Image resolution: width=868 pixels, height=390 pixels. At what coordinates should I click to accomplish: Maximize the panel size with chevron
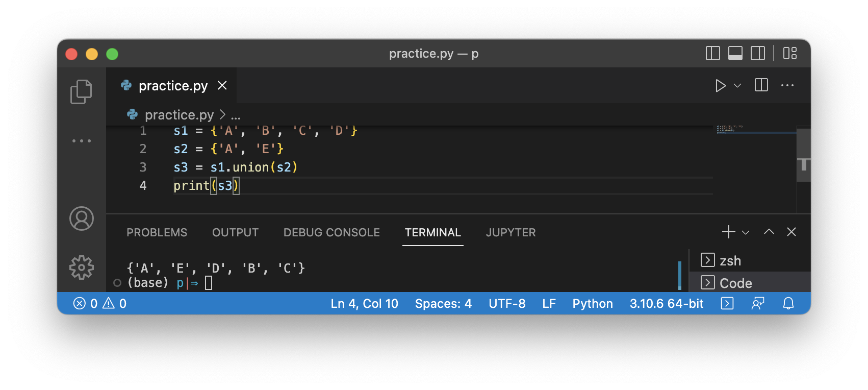pyautogui.click(x=769, y=232)
